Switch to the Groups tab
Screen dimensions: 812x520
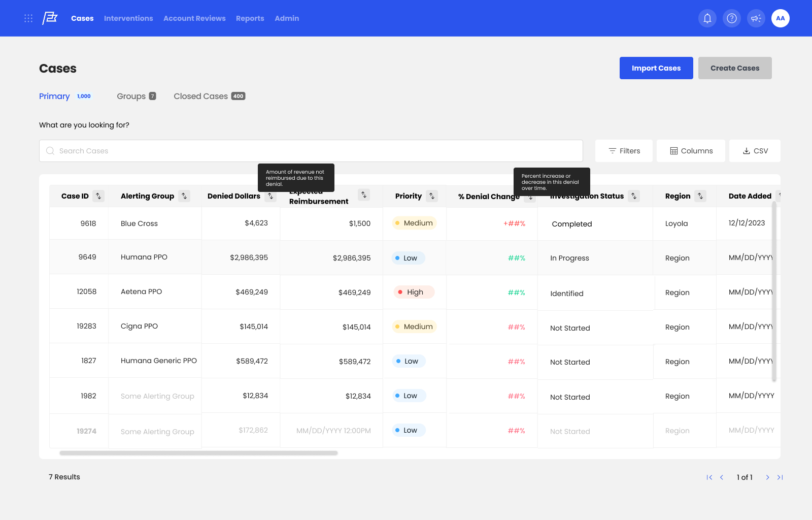click(x=137, y=96)
